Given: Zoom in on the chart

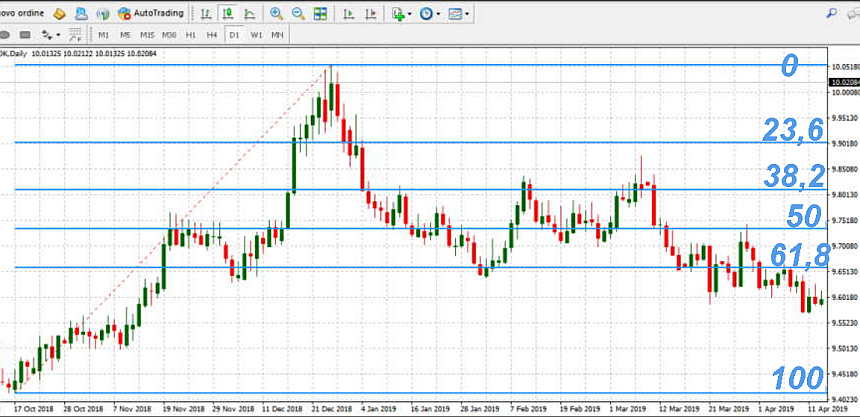Looking at the screenshot, I should (276, 14).
